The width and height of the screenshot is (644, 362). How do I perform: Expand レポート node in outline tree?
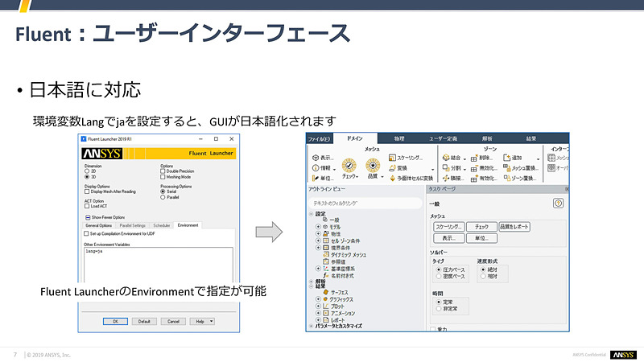[x=318, y=320]
